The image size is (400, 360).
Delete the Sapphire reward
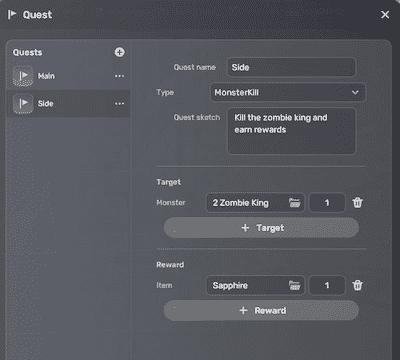[x=358, y=285]
